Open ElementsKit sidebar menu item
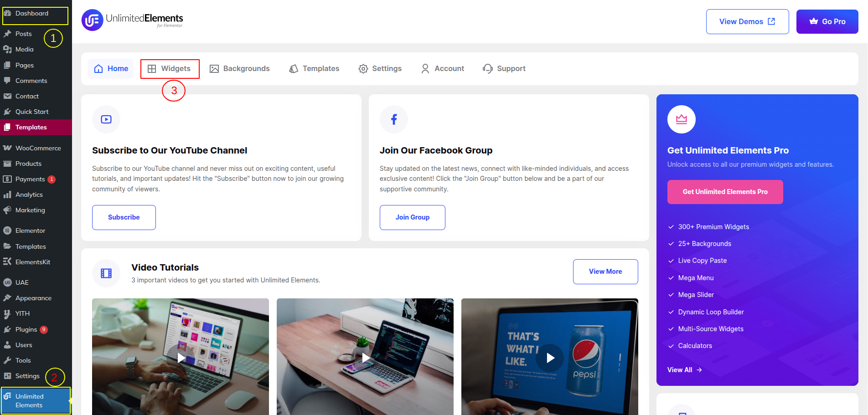Viewport: 868px width, 415px height. pos(33,262)
